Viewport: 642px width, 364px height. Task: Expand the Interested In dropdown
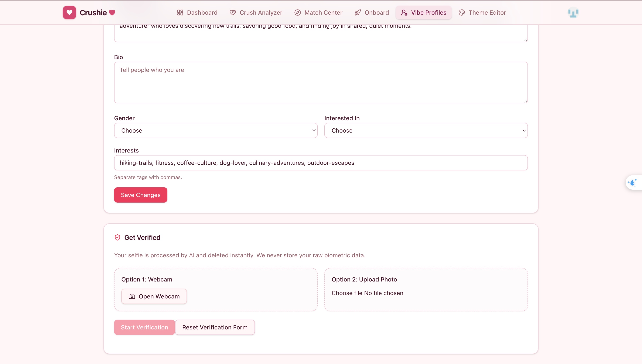click(426, 130)
